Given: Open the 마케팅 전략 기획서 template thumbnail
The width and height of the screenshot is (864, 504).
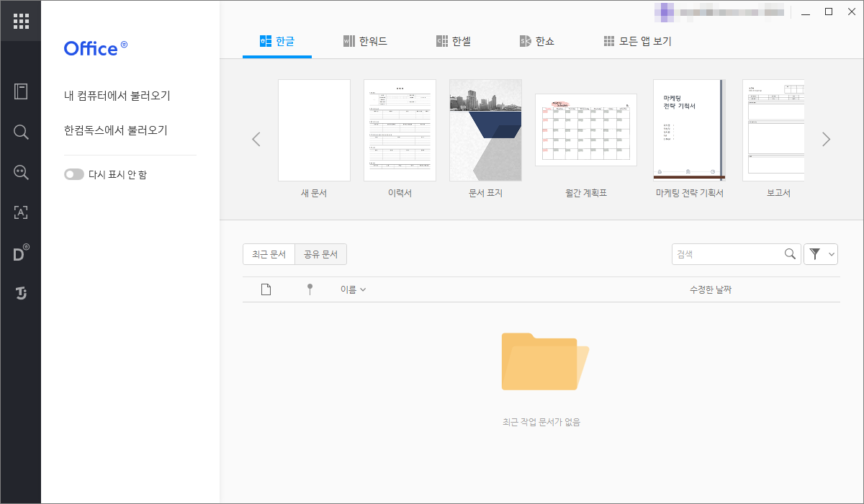Looking at the screenshot, I should coord(689,130).
